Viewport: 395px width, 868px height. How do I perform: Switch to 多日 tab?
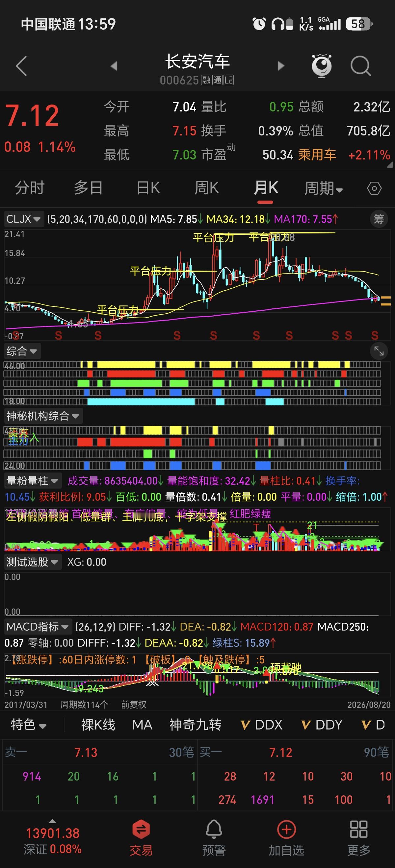[x=88, y=188]
